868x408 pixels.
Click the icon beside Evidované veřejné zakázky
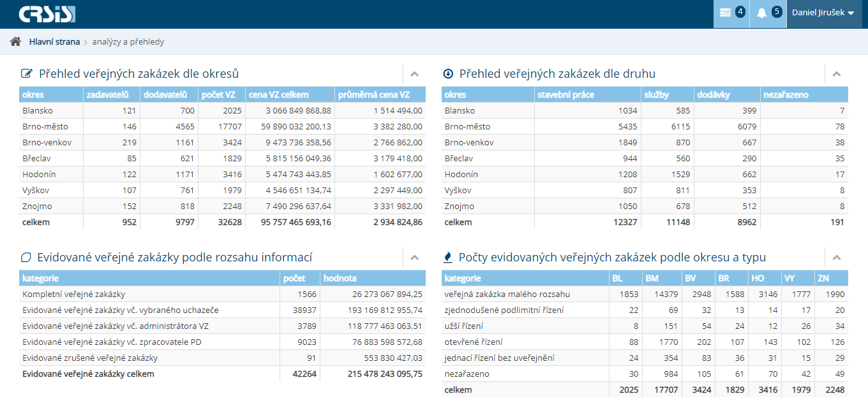pyautogui.click(x=26, y=258)
